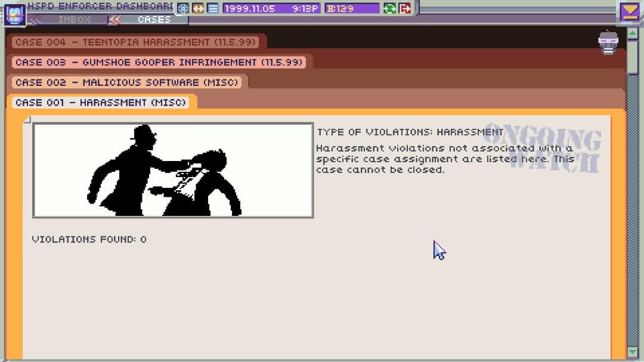This screenshot has height=362, width=644.
Task: Click the red exit icon in the top bar
Action: tap(404, 8)
